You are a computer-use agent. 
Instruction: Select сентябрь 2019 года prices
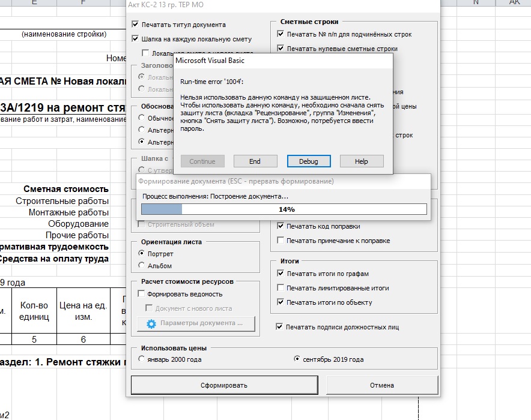297,359
